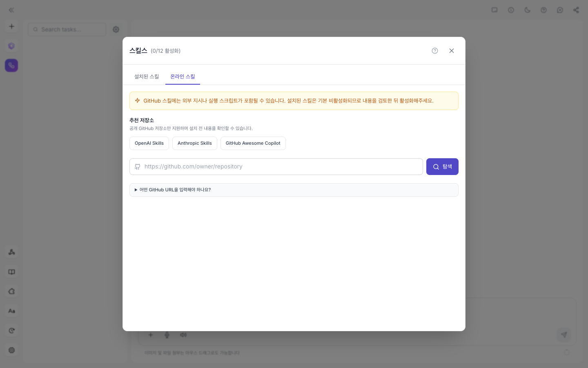Click the 추천 저장소 heading
Screen dimensions: 588x368
(x=142, y=120)
